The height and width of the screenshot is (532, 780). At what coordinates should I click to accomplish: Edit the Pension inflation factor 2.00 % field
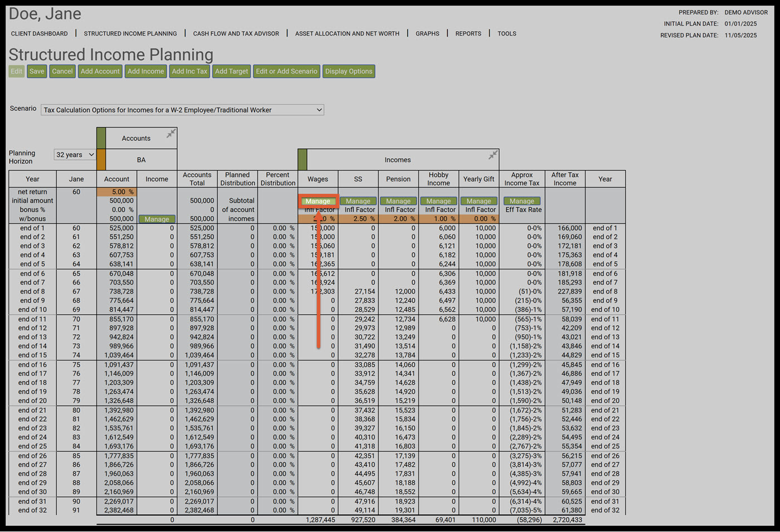click(398, 219)
